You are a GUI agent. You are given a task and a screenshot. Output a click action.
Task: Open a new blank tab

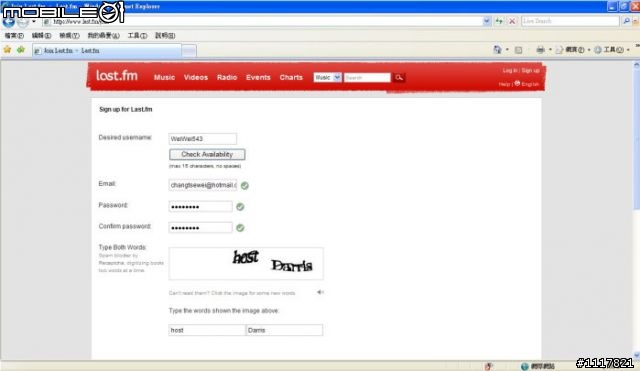click(189, 51)
